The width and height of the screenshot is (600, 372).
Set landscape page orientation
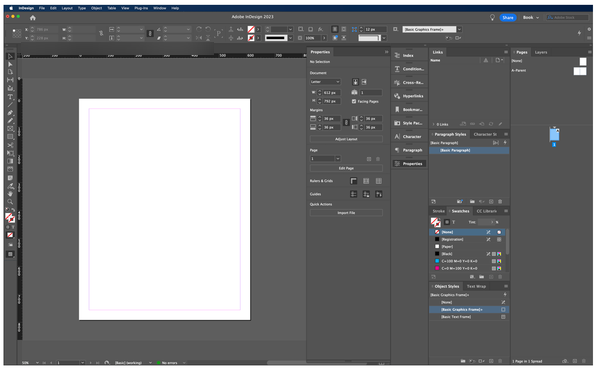click(x=364, y=82)
